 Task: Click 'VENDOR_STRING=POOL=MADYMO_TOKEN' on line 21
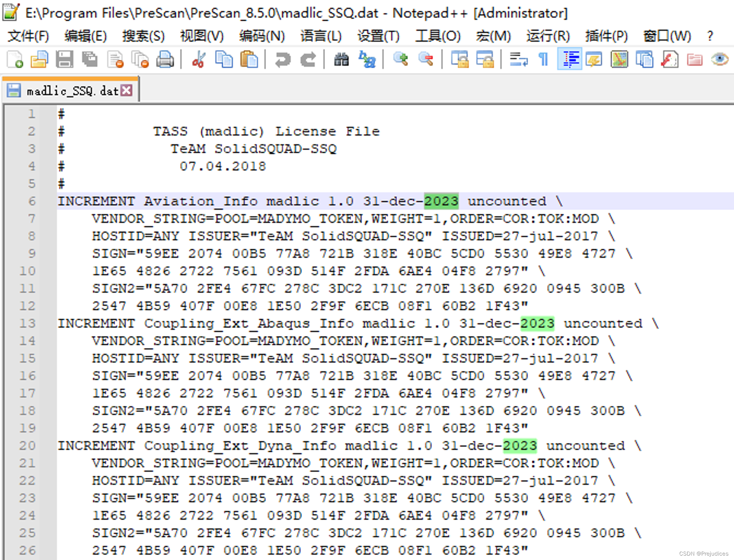click(227, 463)
